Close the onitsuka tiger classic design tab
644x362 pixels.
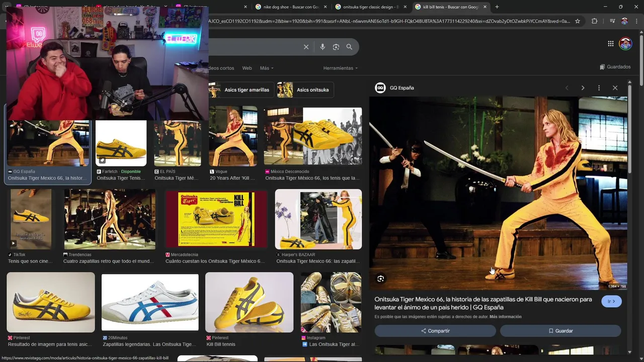405,7
